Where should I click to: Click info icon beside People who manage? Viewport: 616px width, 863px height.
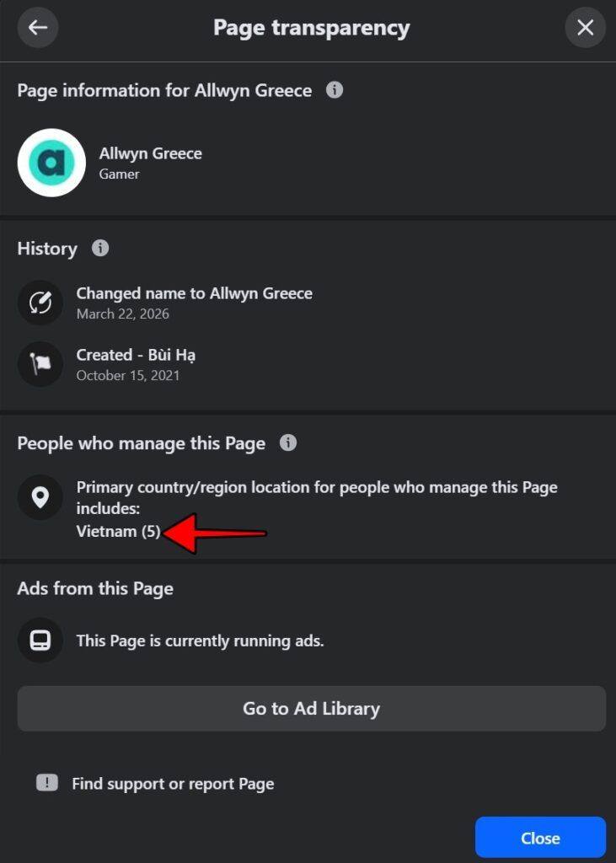pos(288,442)
